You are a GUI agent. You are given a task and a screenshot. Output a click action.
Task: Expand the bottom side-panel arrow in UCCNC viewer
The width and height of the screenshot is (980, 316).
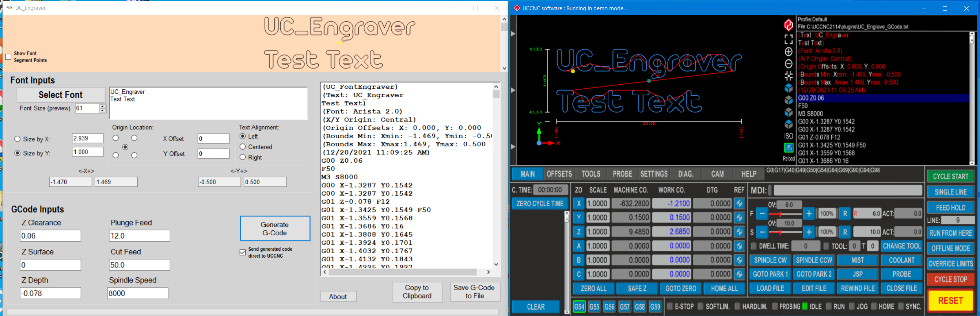(x=513, y=147)
